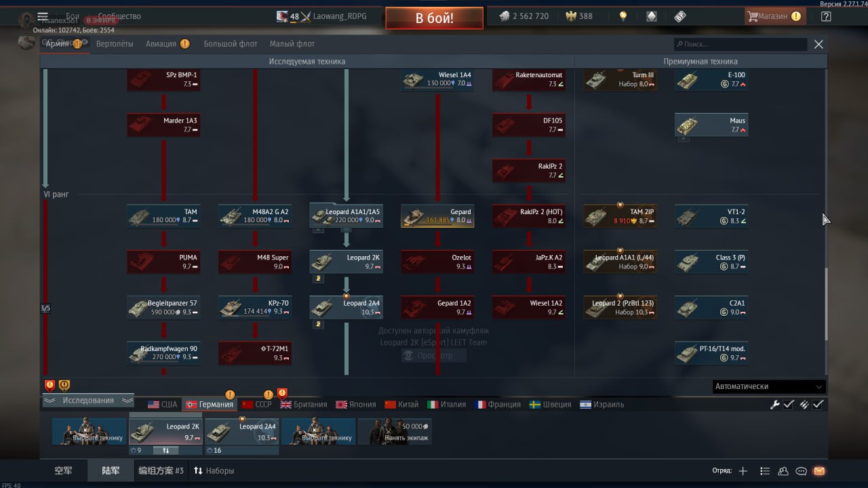The height and width of the screenshot is (488, 868).
Task: Open the Laowang_RDPG player profile
Action: click(321, 16)
